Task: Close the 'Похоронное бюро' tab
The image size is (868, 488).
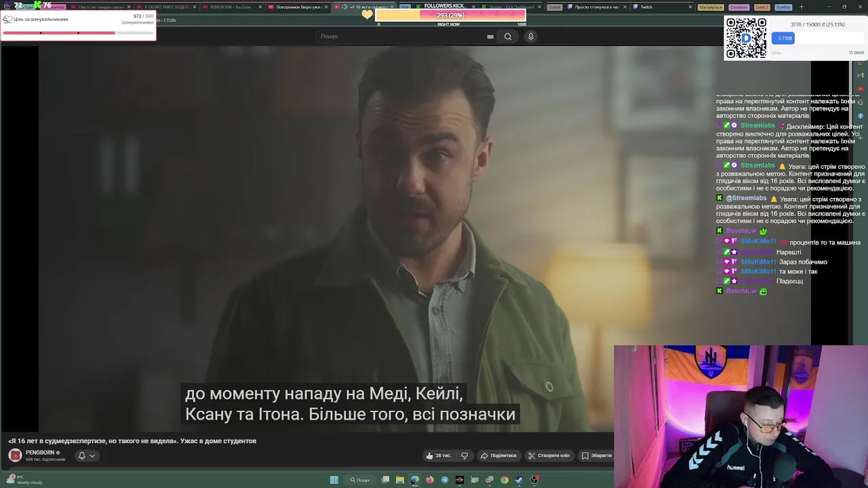Action: pyautogui.click(x=325, y=7)
